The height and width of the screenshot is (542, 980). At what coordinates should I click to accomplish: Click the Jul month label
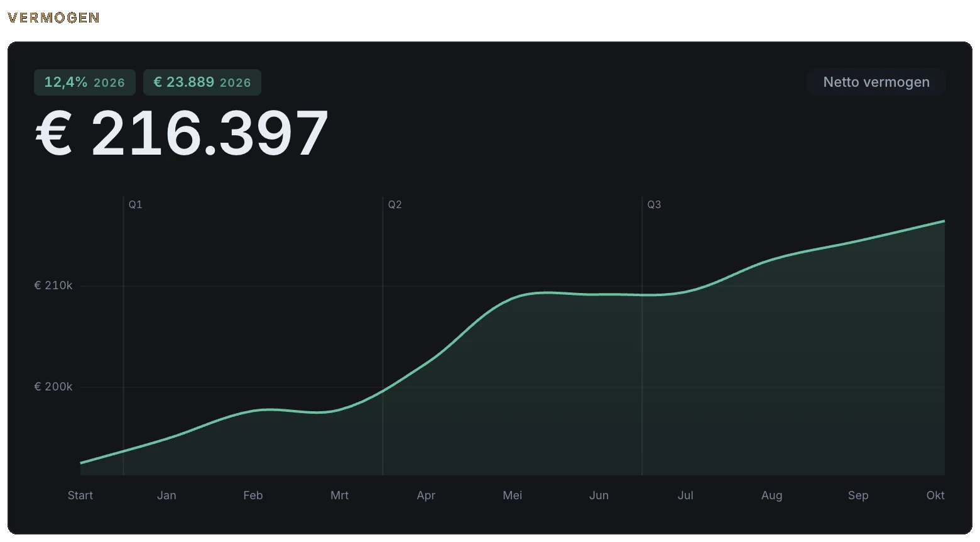click(685, 495)
